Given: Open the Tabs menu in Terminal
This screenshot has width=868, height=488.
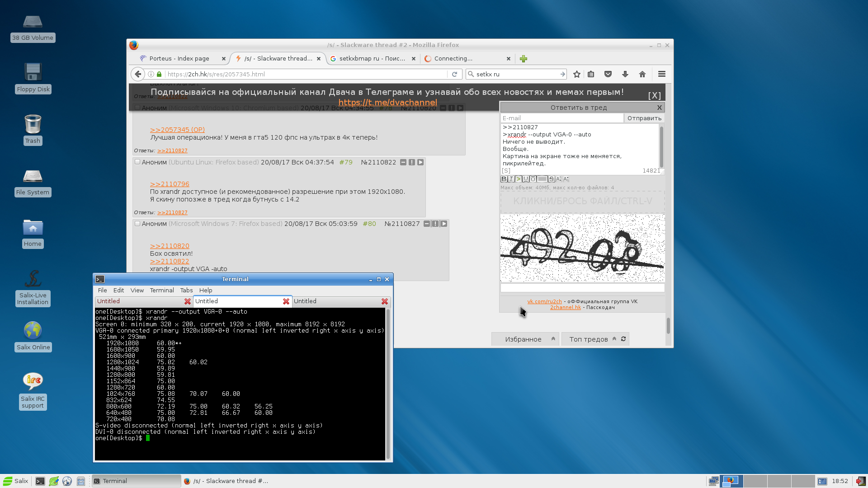Looking at the screenshot, I should click(x=186, y=290).
